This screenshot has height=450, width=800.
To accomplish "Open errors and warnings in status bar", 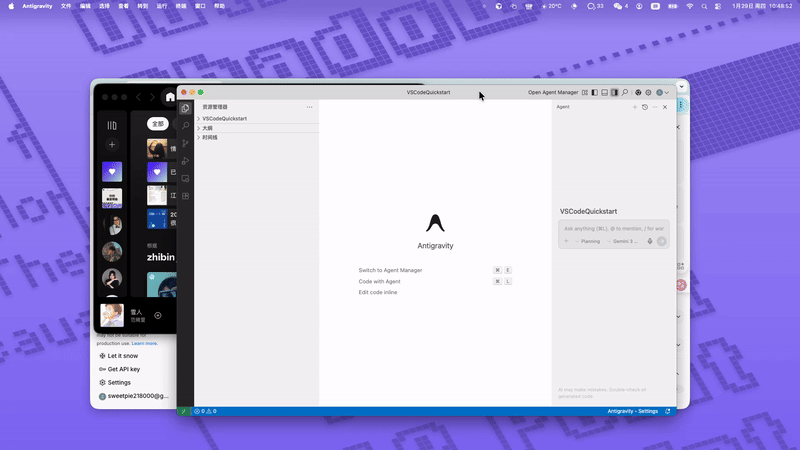I will tap(205, 411).
